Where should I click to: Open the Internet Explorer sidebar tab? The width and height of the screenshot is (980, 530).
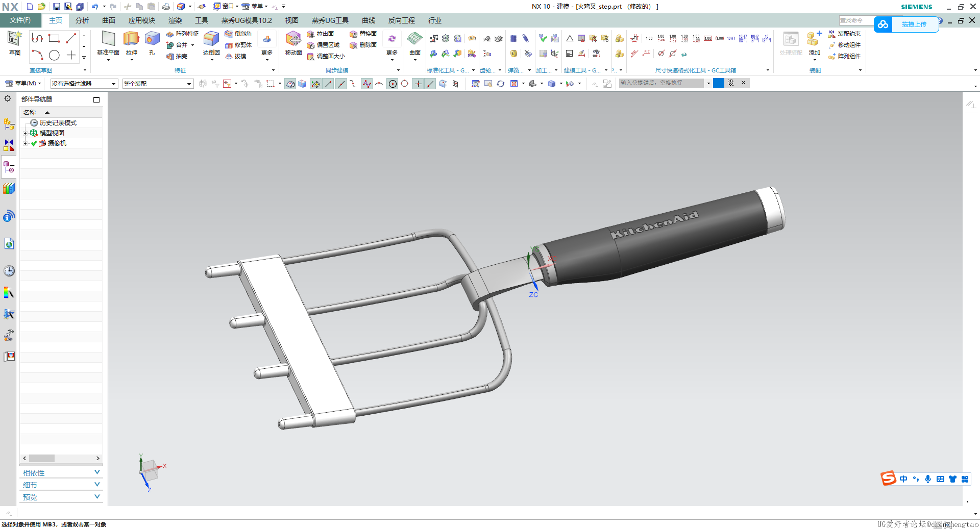point(9,244)
